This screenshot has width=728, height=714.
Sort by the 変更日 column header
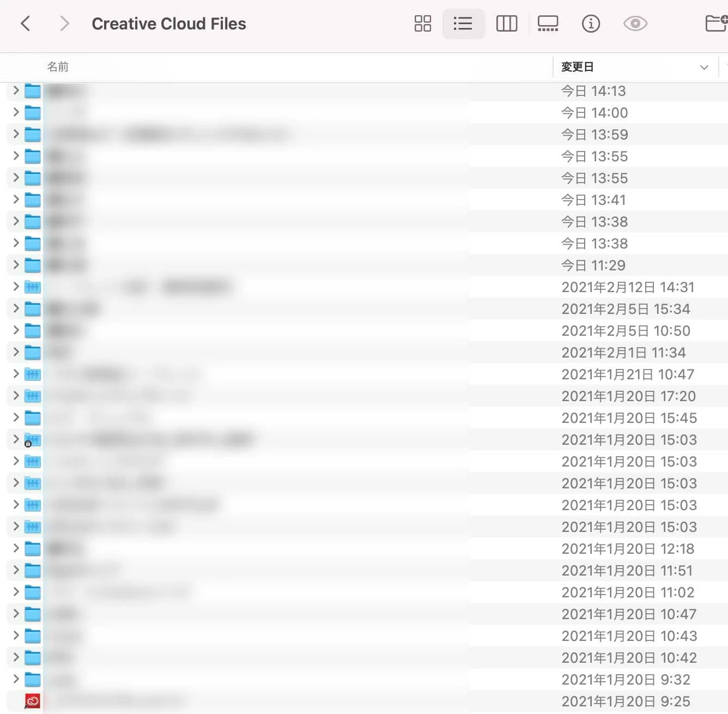click(x=577, y=67)
